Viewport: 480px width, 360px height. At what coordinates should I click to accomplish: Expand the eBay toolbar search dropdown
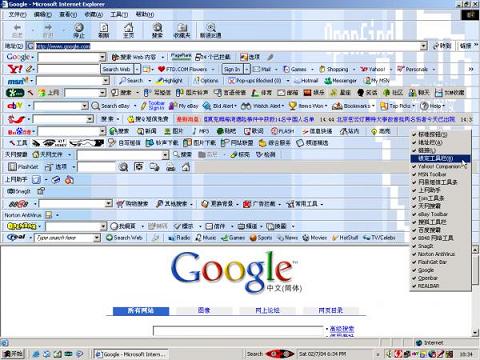click(85, 106)
